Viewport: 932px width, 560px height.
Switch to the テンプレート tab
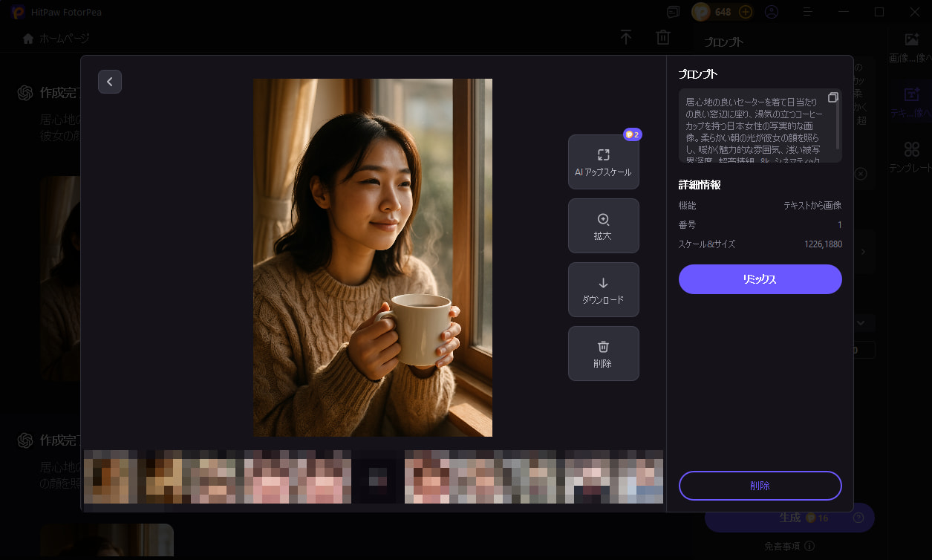911,157
